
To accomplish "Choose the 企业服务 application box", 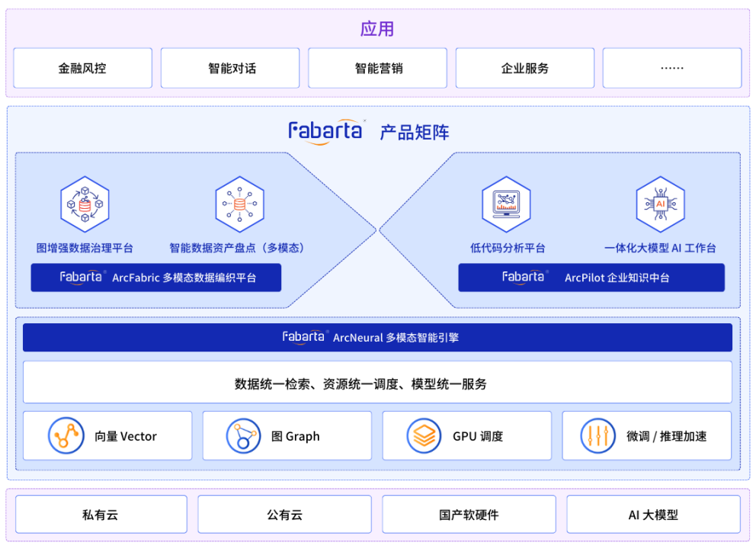I will pos(525,69).
